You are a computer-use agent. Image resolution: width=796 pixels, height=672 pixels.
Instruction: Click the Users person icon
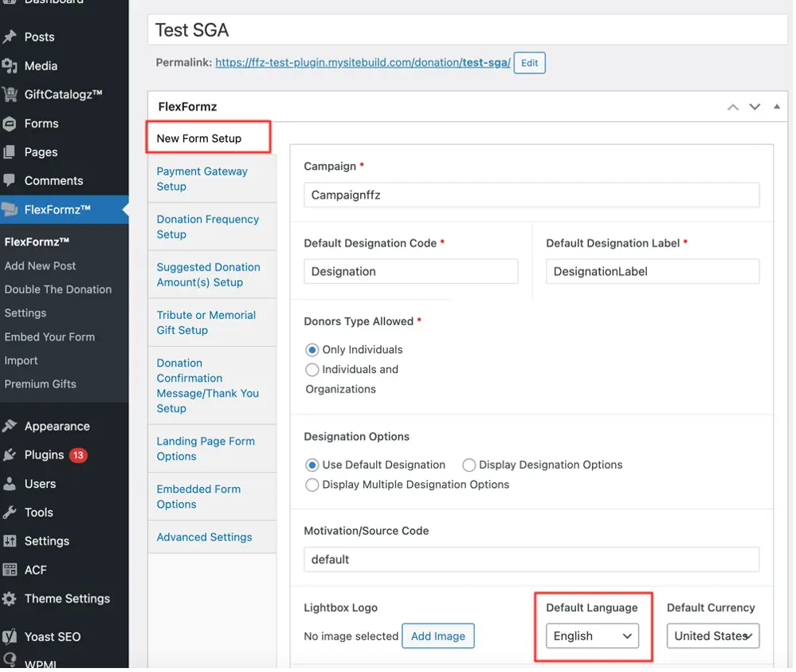[10, 484]
